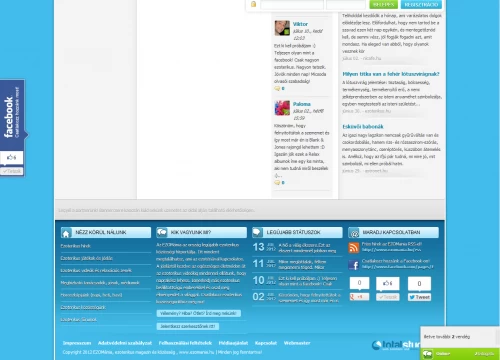Open the Impresszum footer link
This screenshot has width=500, height=360.
[77, 343]
